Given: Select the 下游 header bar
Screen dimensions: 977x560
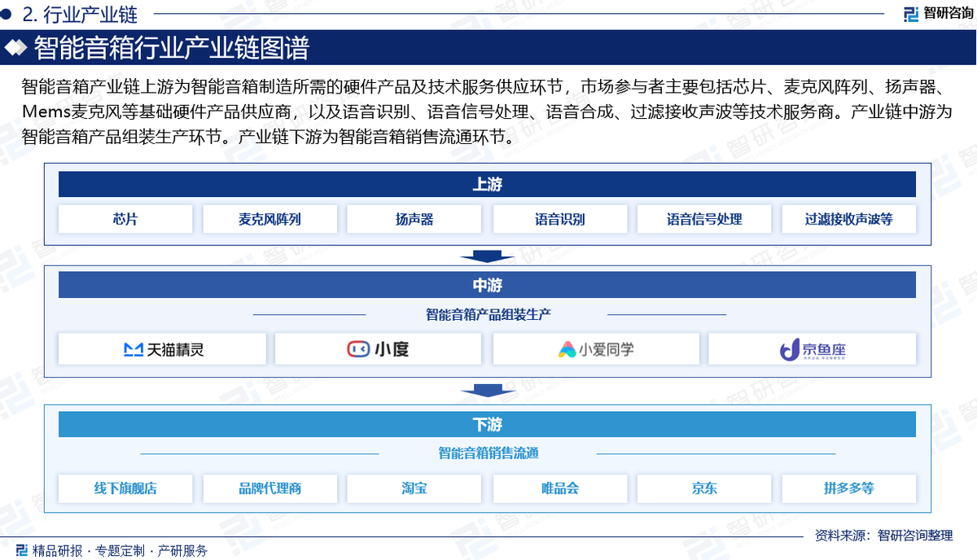Looking at the screenshot, I should [487, 424].
